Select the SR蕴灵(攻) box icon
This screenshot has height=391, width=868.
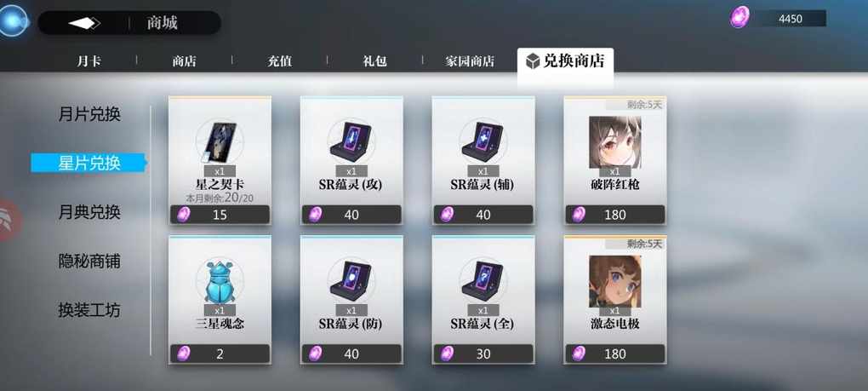[x=351, y=143]
